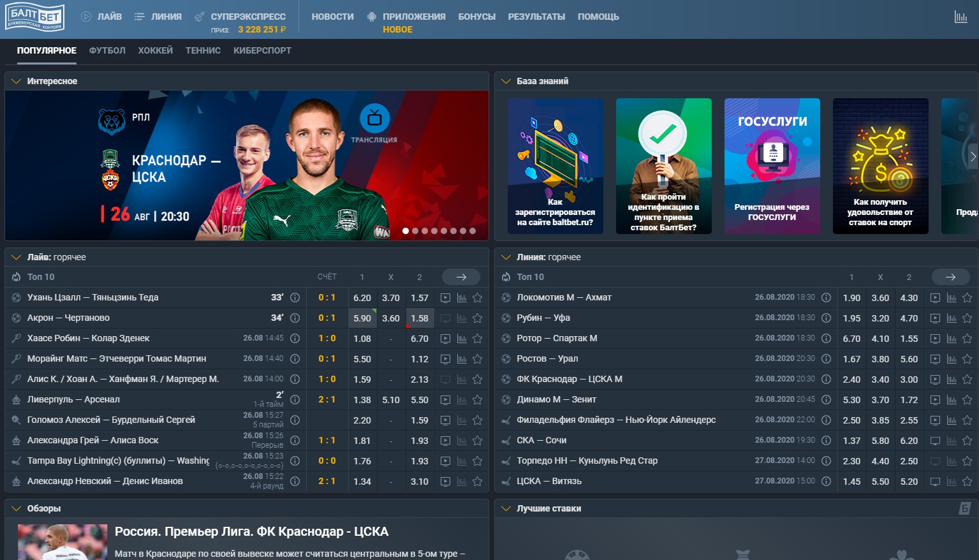This screenshot has width=979, height=560.
Task: Collapse the Обзоры section
Action: click(17, 508)
